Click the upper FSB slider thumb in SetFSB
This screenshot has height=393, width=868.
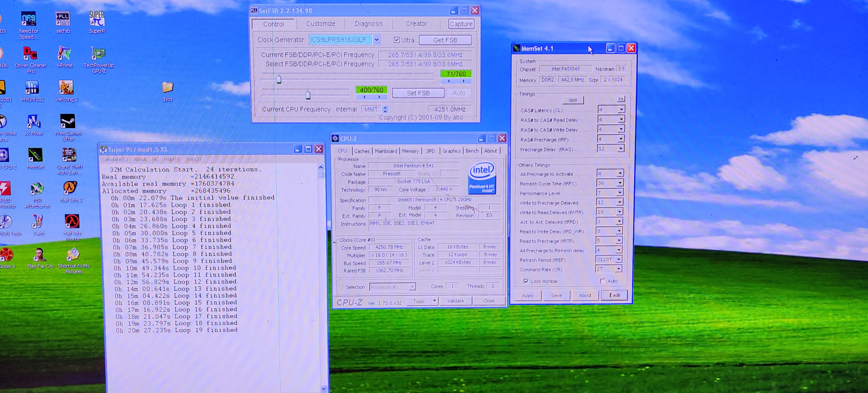click(279, 79)
